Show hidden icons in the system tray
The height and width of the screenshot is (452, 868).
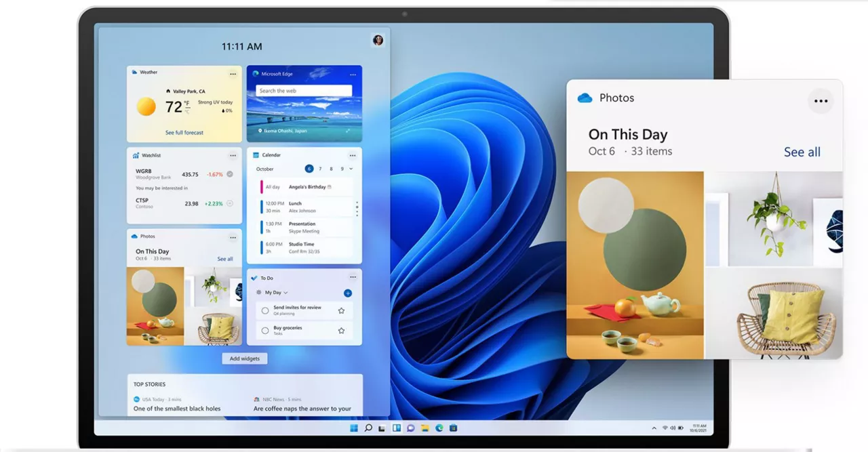point(654,428)
